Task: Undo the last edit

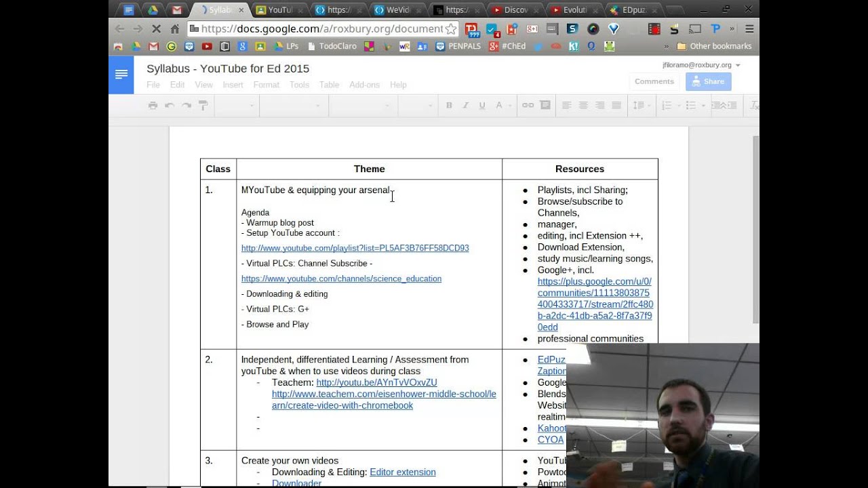Action: [170, 105]
